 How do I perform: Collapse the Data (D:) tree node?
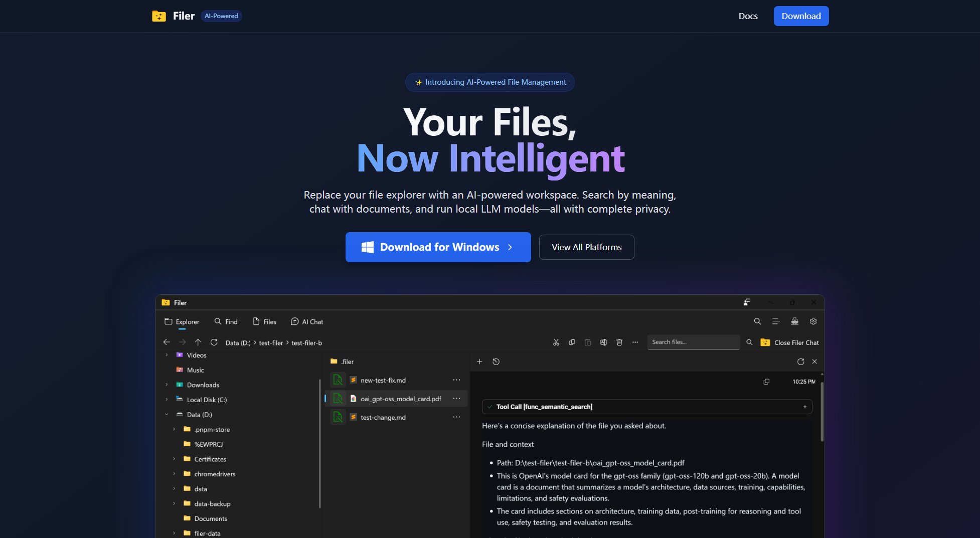[167, 415]
